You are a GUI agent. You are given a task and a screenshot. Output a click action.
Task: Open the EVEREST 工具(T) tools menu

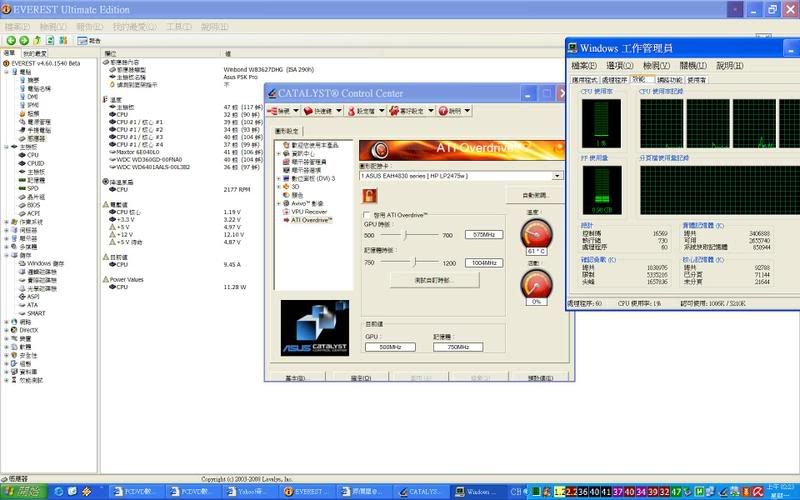(179, 27)
